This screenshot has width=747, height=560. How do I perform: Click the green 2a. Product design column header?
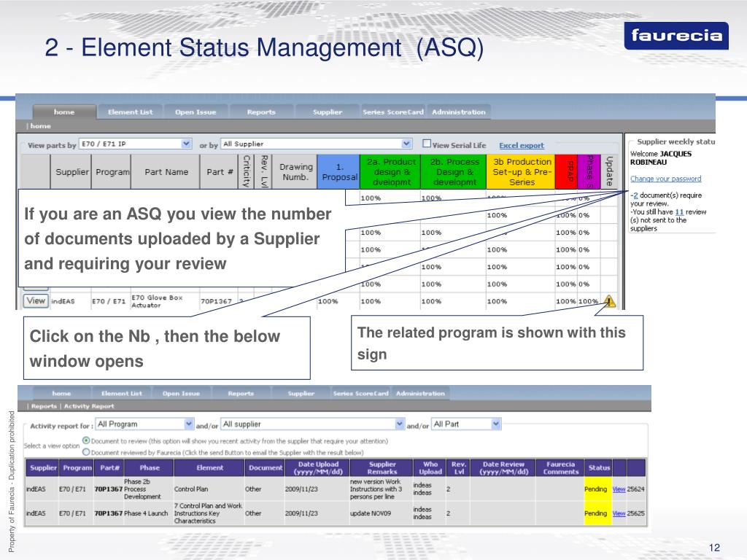click(x=391, y=172)
